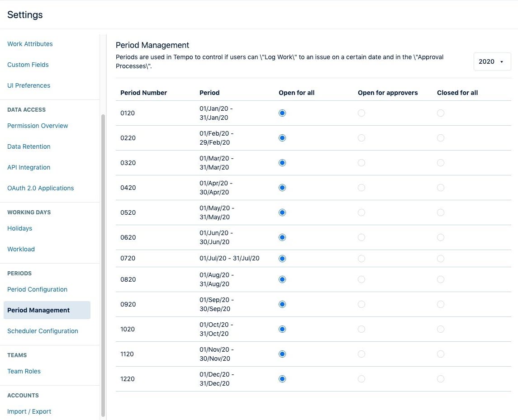Open the Workload settings
This screenshot has height=420, width=518.
tap(21, 249)
